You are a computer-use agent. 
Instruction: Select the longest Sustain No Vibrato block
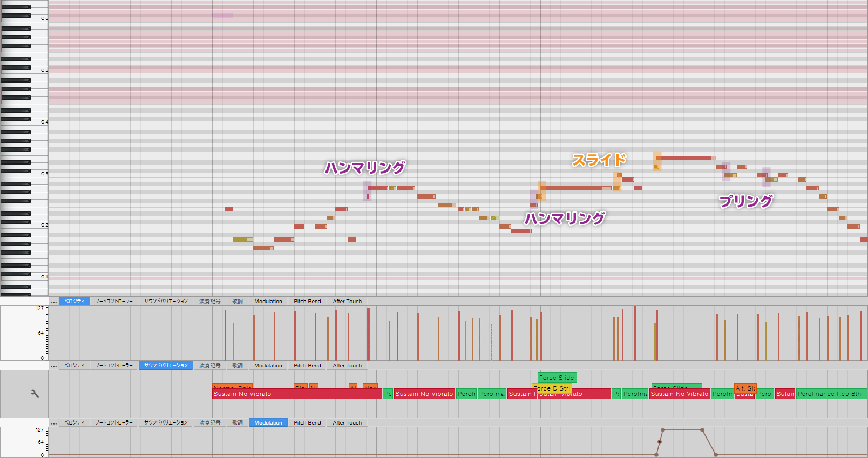click(x=297, y=394)
